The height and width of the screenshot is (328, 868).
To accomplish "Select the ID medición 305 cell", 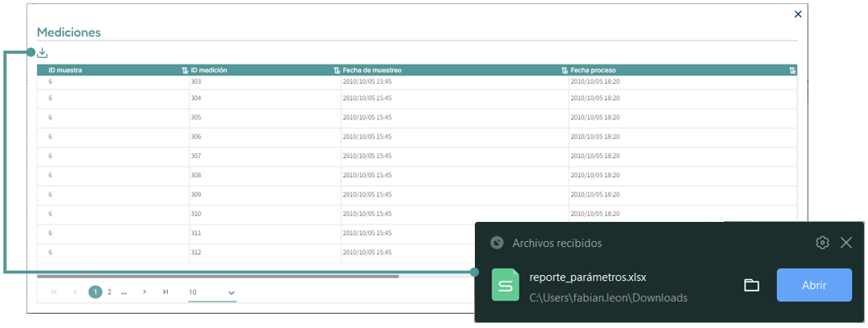I will click(x=265, y=118).
